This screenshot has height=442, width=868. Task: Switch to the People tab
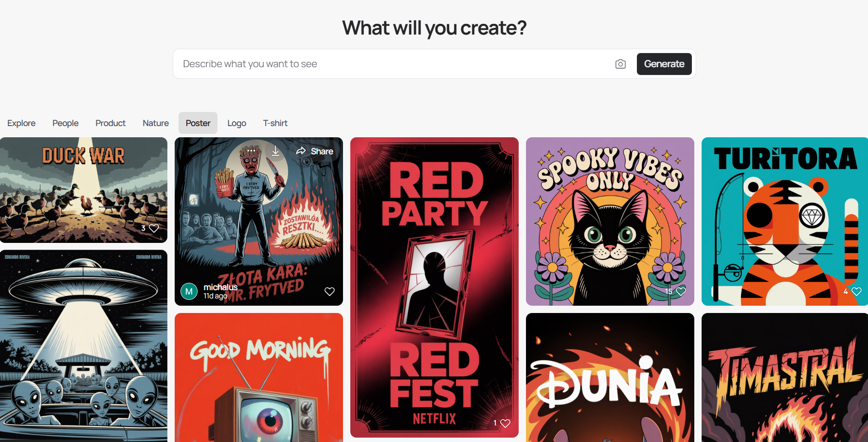point(66,123)
